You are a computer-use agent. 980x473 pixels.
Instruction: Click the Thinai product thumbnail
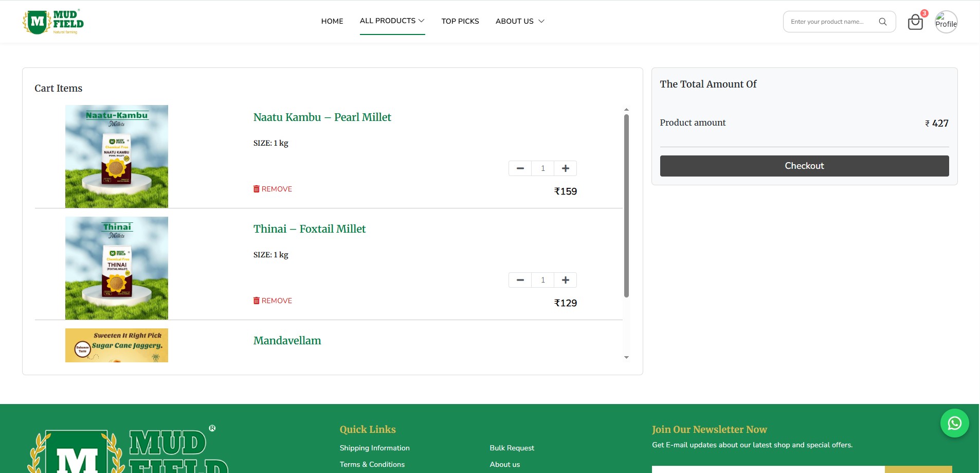(117, 268)
